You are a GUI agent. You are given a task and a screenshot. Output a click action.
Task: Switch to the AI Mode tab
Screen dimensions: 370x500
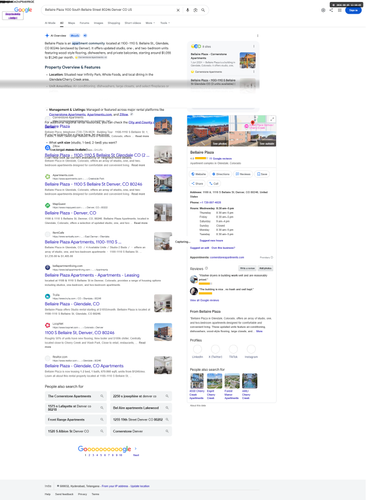pyautogui.click(x=50, y=23)
